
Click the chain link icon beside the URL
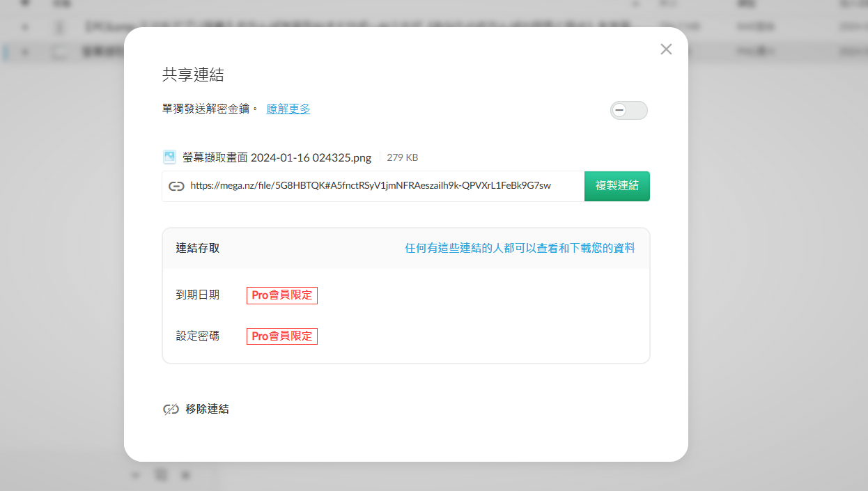coord(176,186)
